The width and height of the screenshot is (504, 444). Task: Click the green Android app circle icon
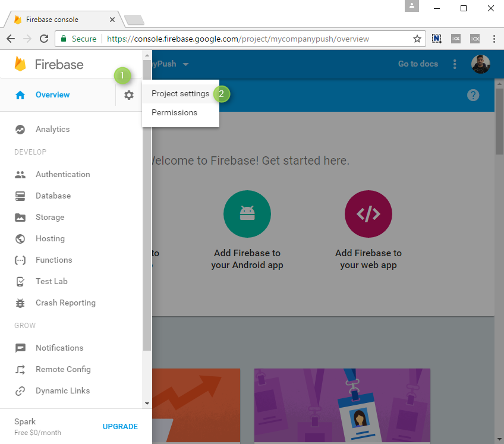247,214
